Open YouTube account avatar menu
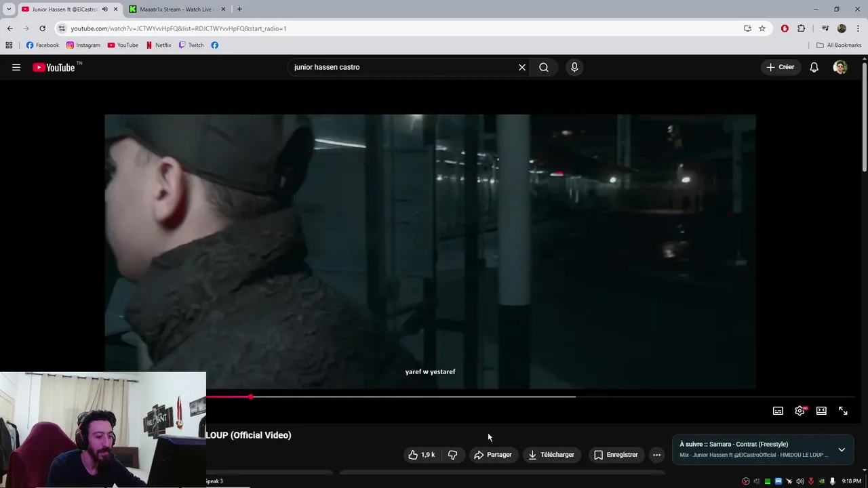The width and height of the screenshot is (868, 488). [840, 67]
